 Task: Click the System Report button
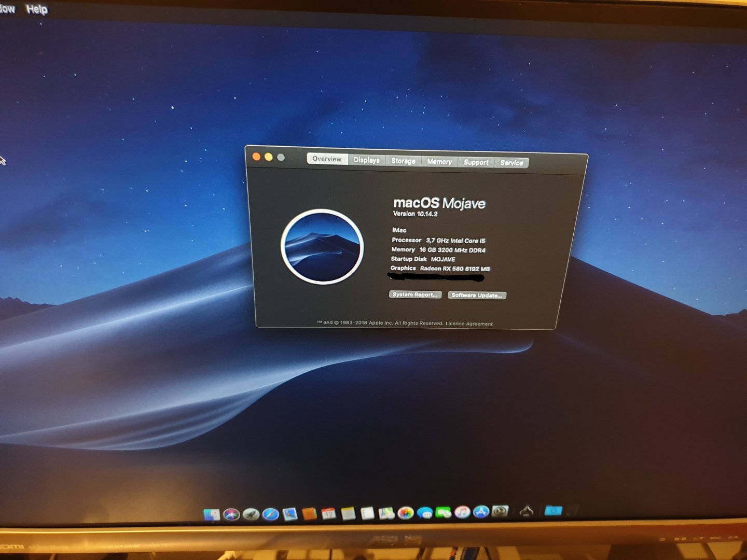415,295
